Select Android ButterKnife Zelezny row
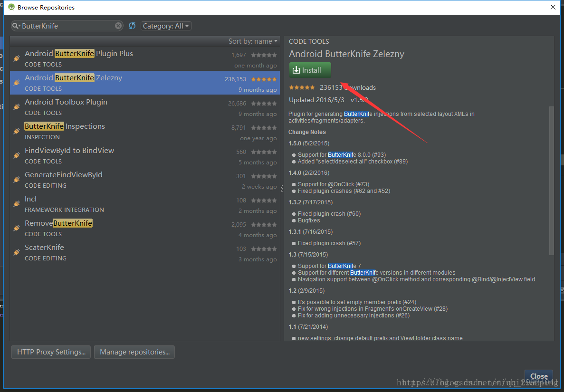564x392 pixels. click(145, 83)
